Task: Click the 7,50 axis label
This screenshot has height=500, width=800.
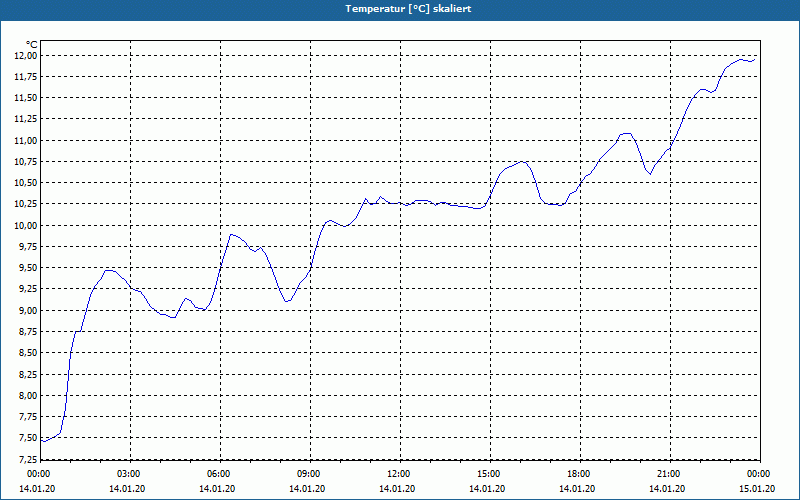Action: point(28,438)
